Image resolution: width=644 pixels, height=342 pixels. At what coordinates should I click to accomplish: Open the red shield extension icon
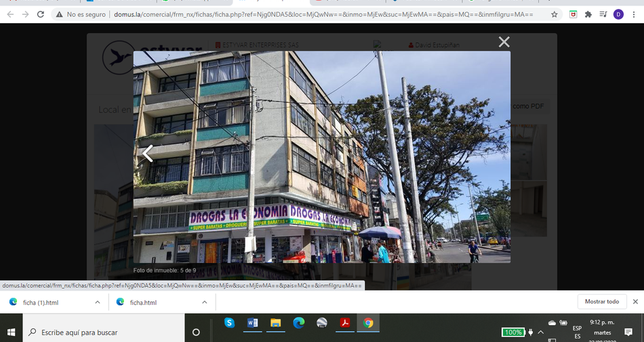pos(573,14)
